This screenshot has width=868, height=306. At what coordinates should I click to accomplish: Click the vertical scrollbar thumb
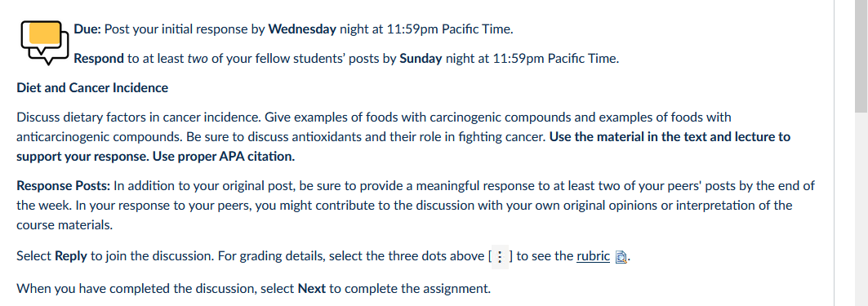point(861,55)
